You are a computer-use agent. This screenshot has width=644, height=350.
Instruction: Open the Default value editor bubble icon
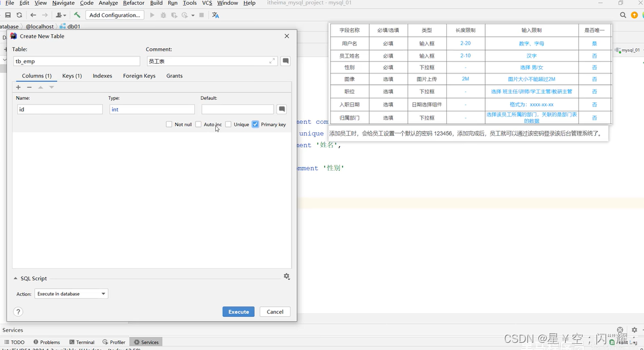[281, 109]
